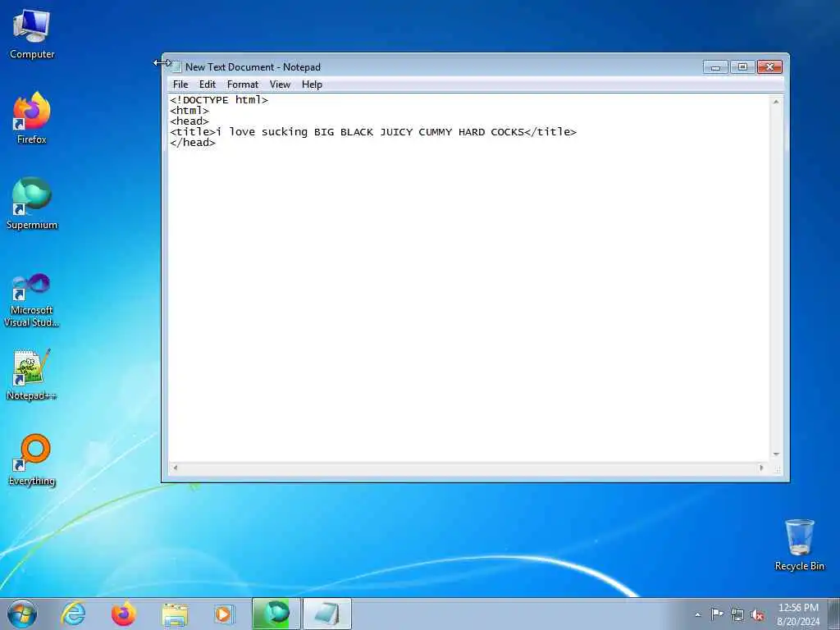Place cursor on the </head> line
The width and height of the screenshot is (840, 630).
(x=192, y=143)
